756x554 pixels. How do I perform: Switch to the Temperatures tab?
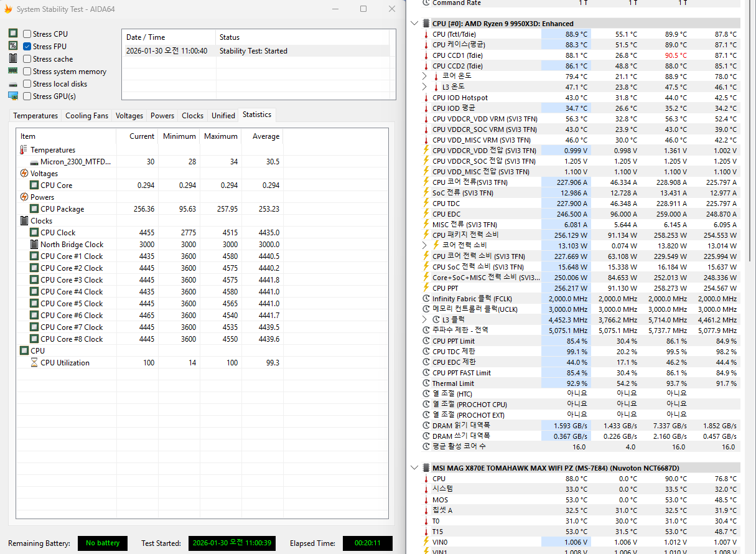click(x=35, y=116)
